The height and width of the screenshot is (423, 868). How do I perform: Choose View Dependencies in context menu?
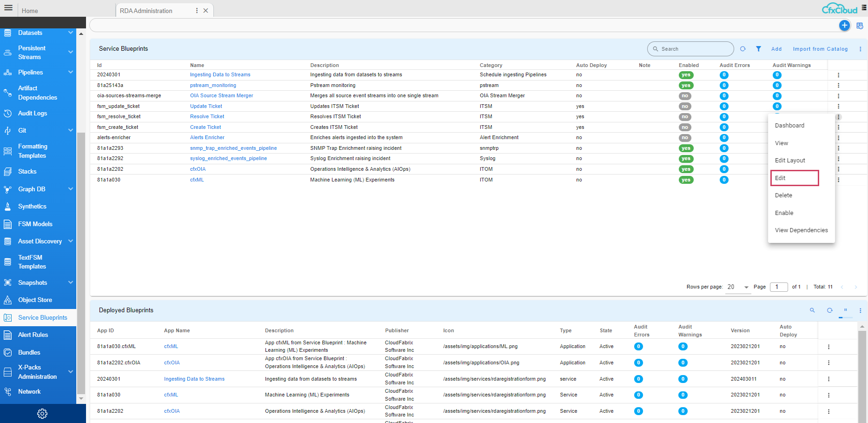click(x=801, y=230)
